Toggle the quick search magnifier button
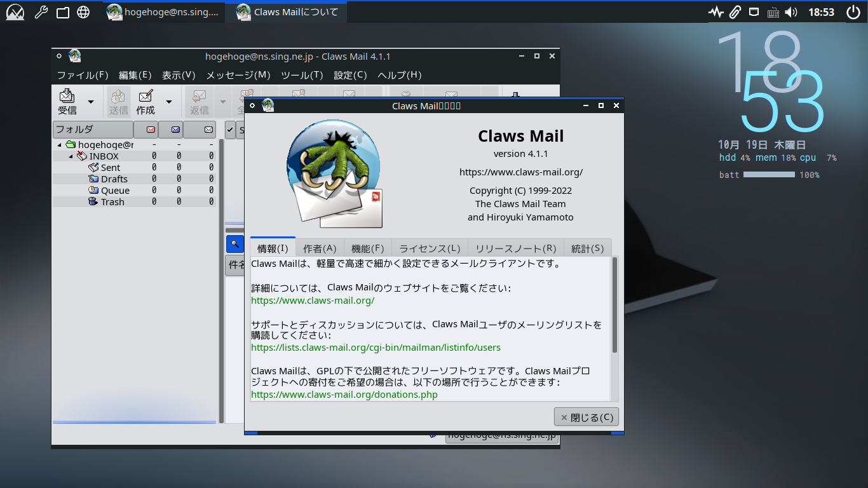868x488 pixels. click(x=235, y=243)
